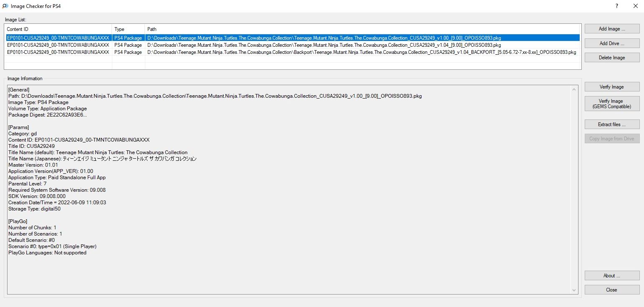Click Verify Image (GEMS Compatible) button
The image size is (644, 307).
[x=612, y=104]
